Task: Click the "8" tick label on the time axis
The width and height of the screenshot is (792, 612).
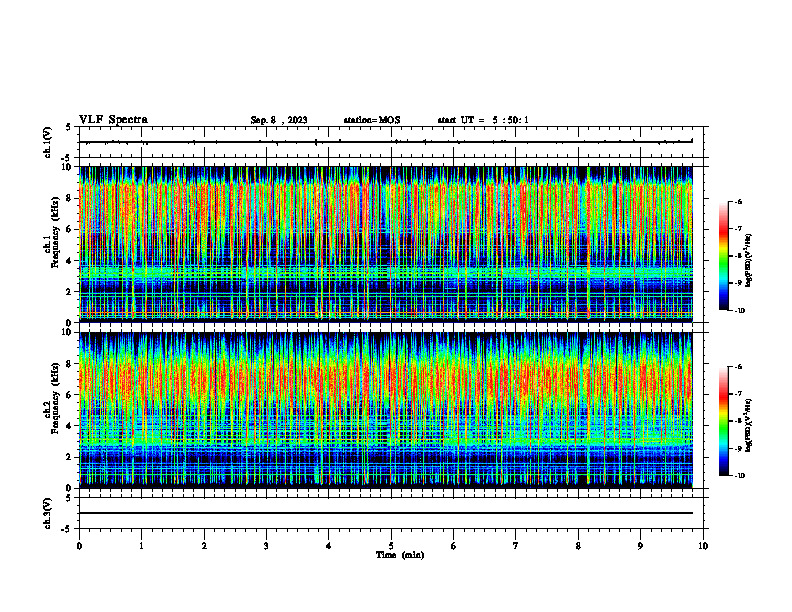Action: tap(578, 546)
